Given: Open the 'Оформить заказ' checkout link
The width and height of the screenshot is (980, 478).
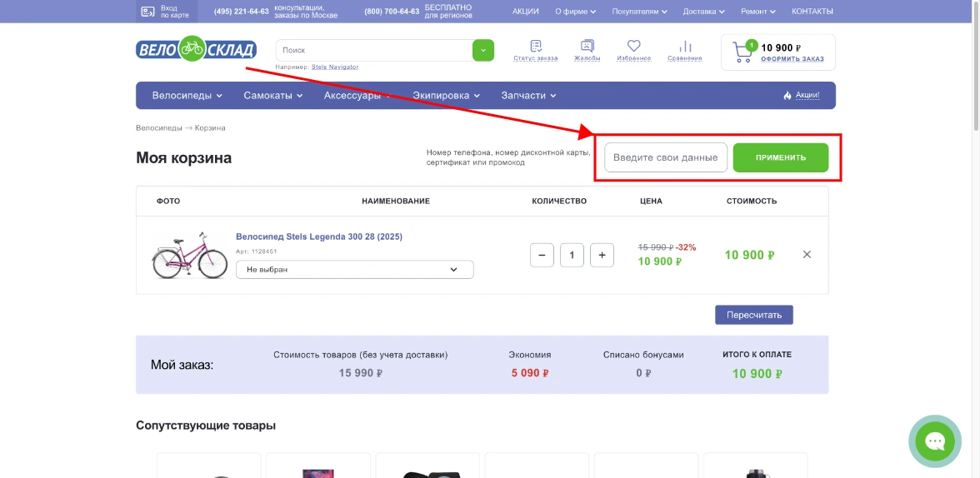Looking at the screenshot, I should (792, 59).
